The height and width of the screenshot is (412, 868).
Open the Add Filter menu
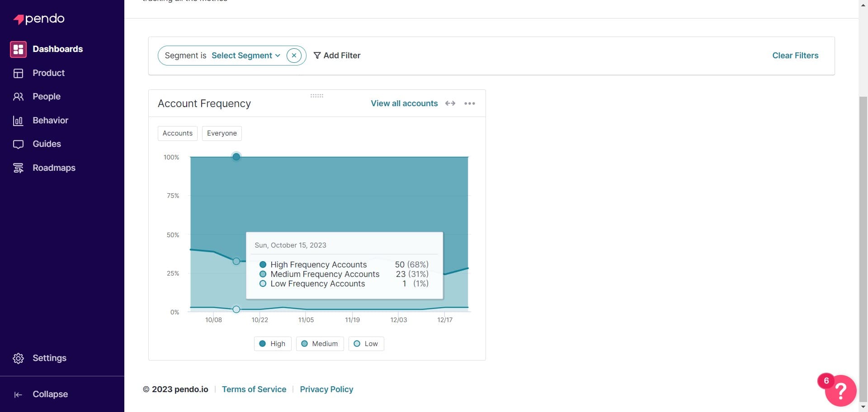pyautogui.click(x=337, y=55)
